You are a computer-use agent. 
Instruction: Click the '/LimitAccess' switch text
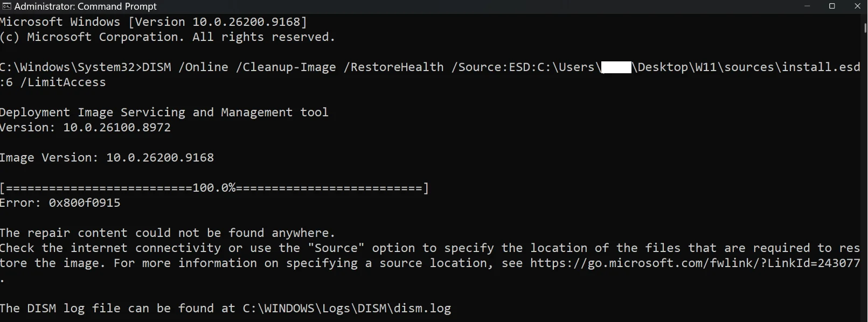pos(63,82)
